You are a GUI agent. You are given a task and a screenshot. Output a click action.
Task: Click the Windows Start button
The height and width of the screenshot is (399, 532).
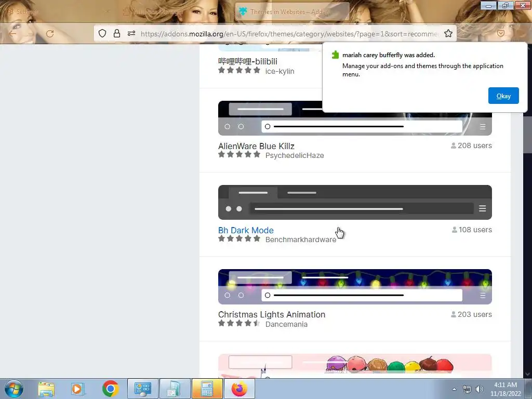(x=14, y=389)
